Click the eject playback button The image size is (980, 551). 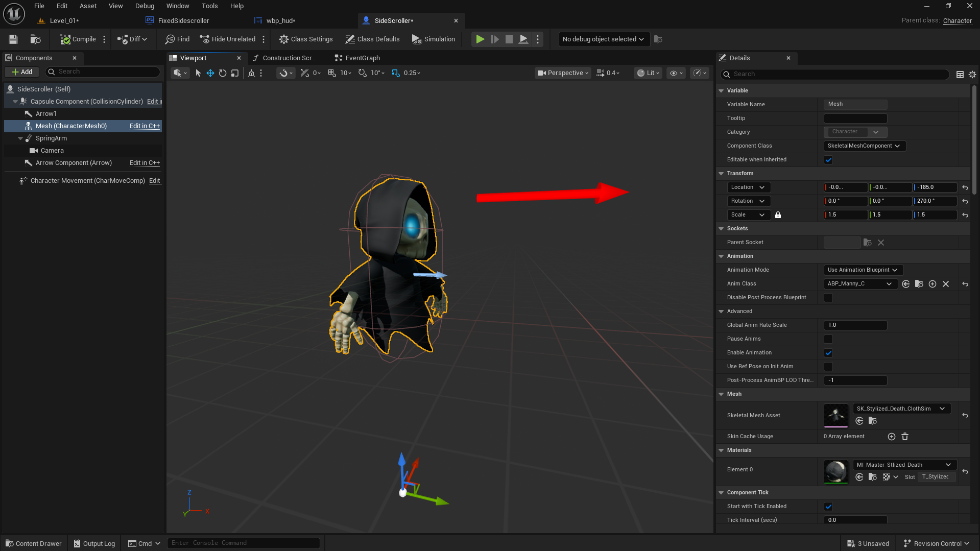523,39
